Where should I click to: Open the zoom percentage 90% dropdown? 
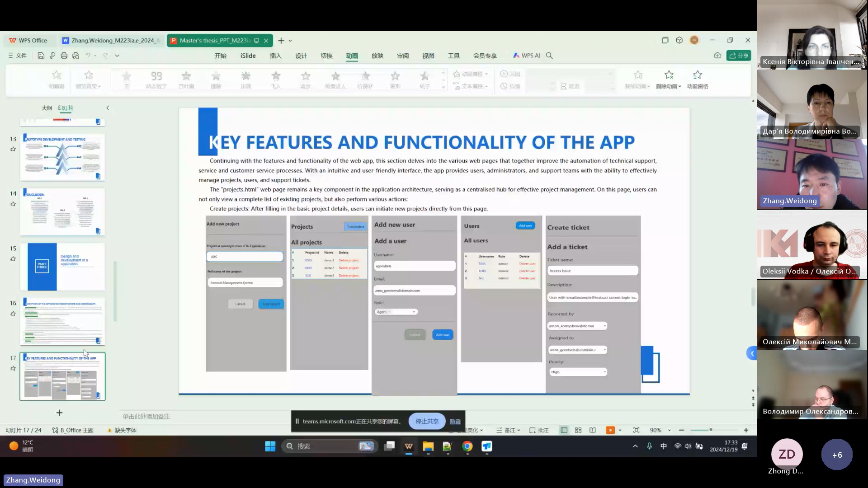pos(670,430)
